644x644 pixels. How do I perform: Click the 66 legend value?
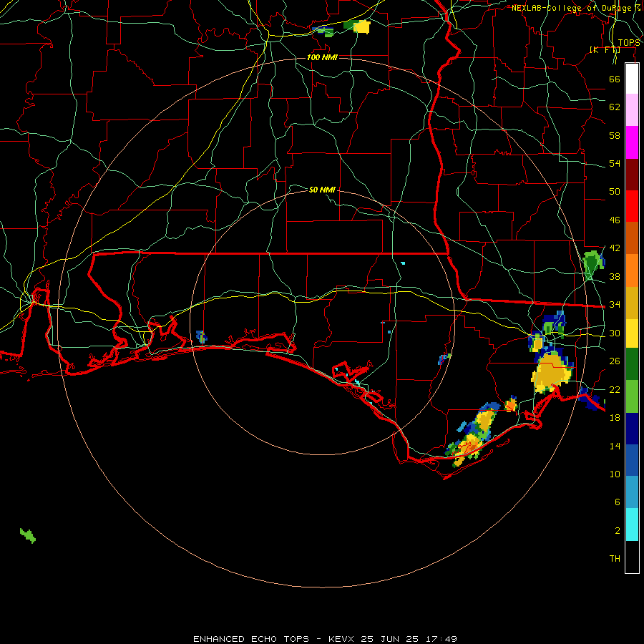coord(615,79)
